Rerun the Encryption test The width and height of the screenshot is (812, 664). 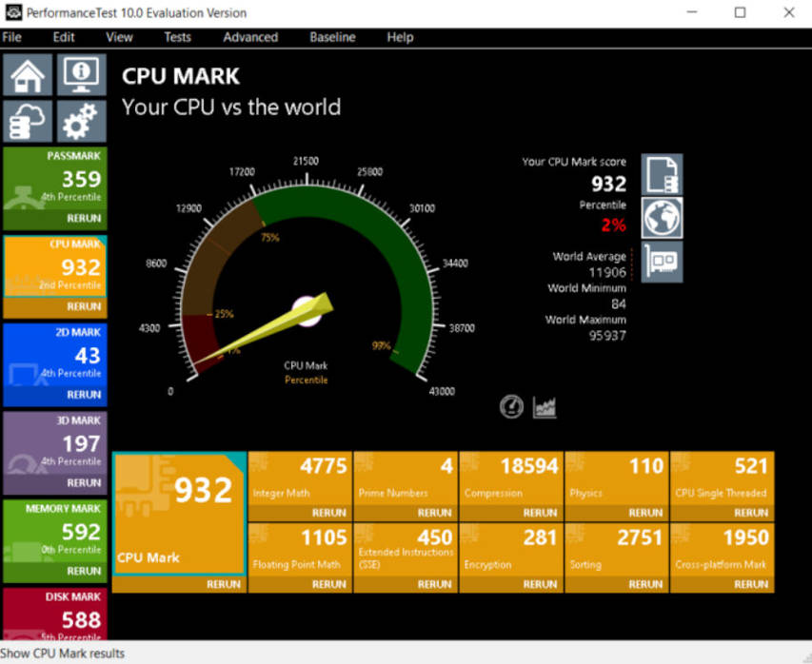[540, 584]
